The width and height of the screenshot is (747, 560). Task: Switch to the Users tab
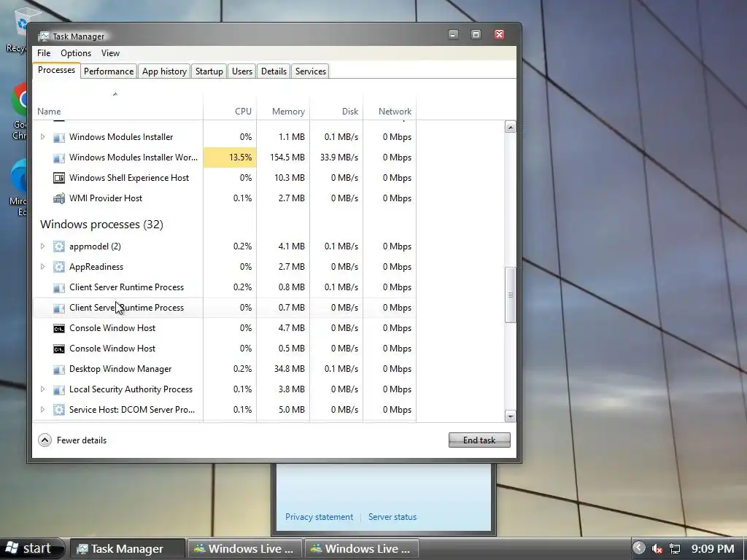click(x=242, y=71)
